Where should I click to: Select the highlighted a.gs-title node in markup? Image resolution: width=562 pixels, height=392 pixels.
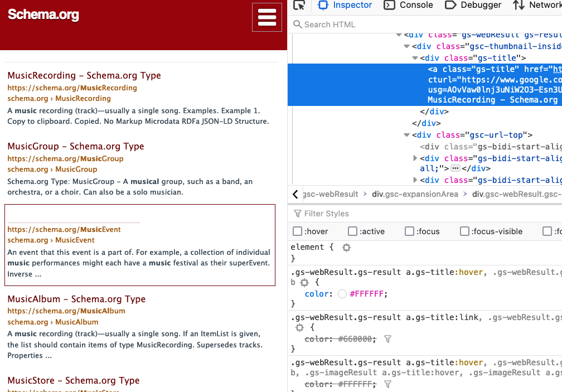click(425, 85)
